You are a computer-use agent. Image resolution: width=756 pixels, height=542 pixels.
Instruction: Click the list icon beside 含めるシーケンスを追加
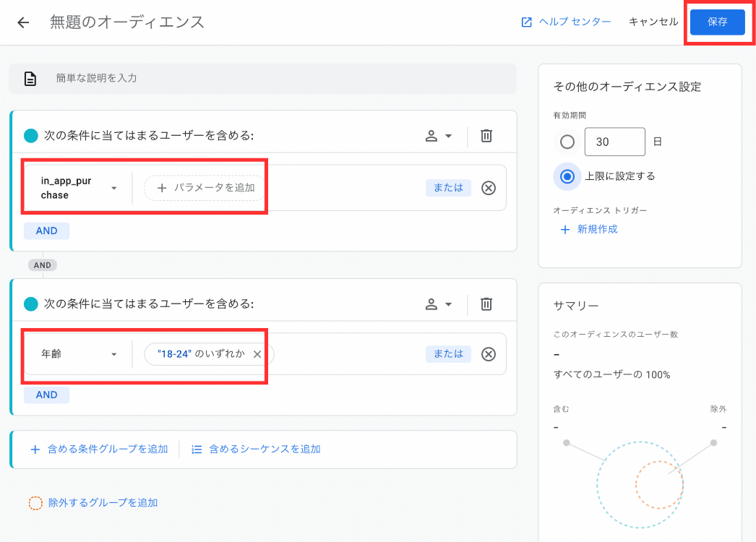click(197, 450)
